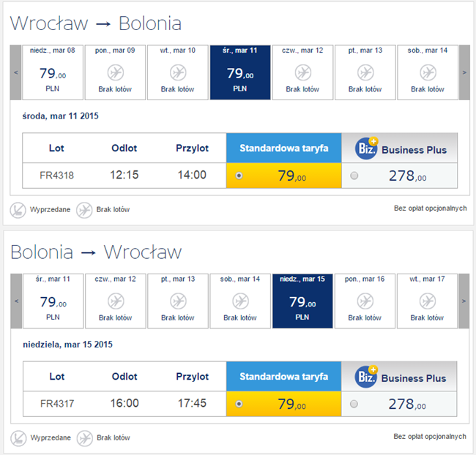The image size is (476, 455).
Task: Select Business Plus 278 radio for flight FR4317
Action: pos(355,404)
